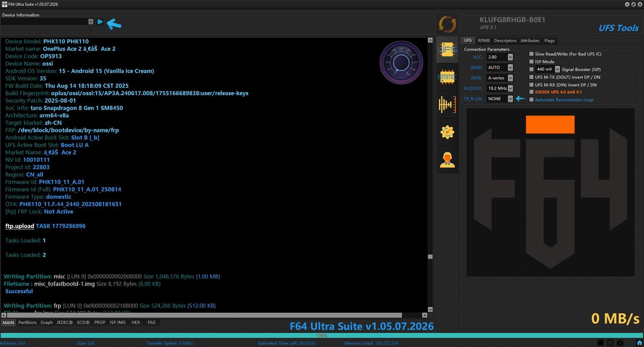Open the UFS chip tools icon
The width and height of the screenshot is (644, 347).
point(447,49)
